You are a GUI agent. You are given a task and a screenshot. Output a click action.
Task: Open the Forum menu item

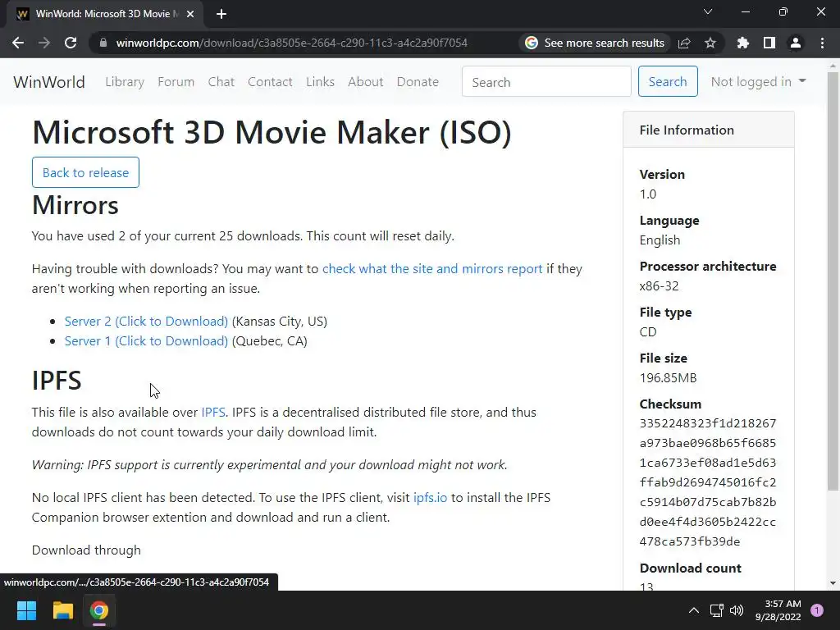(x=176, y=82)
